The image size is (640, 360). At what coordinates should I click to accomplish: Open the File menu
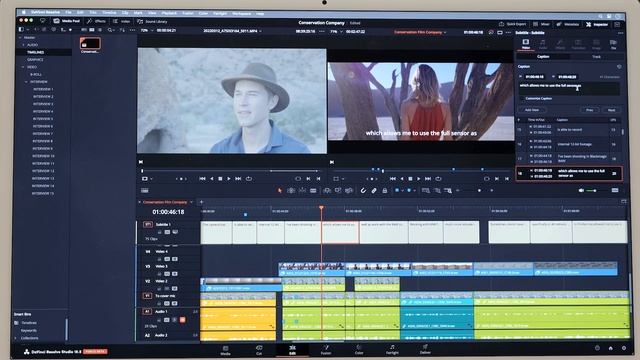tap(68, 13)
